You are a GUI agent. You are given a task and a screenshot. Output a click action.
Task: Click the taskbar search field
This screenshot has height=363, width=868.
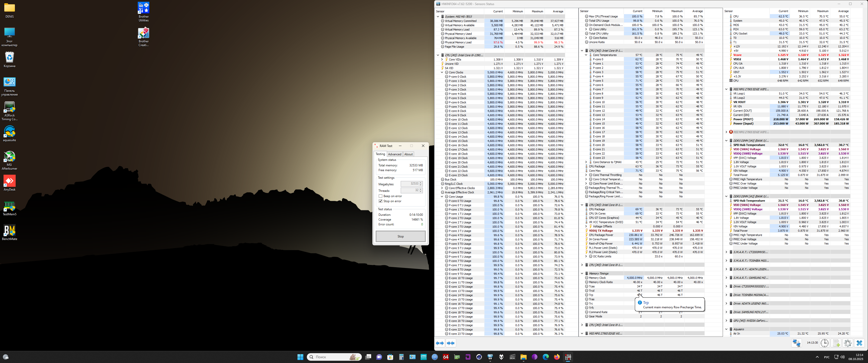click(x=332, y=357)
